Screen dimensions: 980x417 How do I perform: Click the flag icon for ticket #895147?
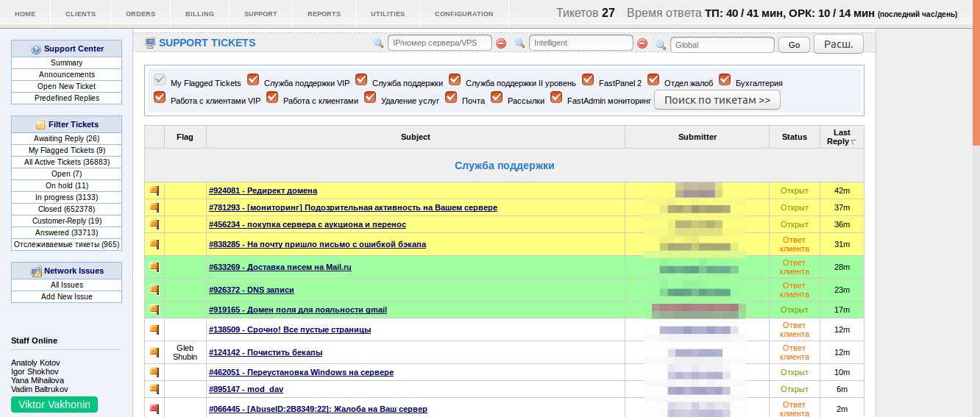pos(155,389)
